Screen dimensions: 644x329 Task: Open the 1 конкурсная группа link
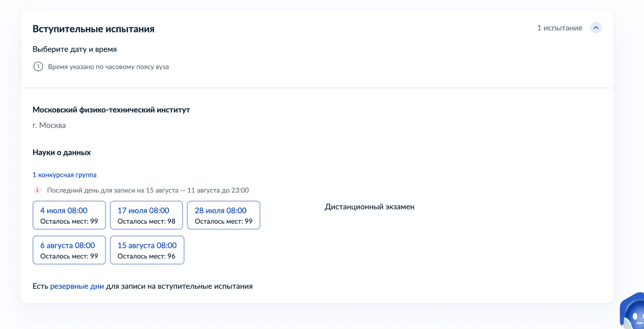[x=64, y=175]
